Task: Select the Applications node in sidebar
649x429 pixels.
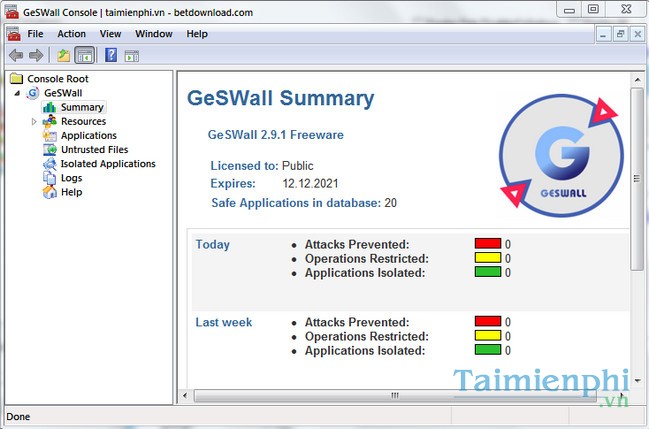Action: click(x=88, y=136)
